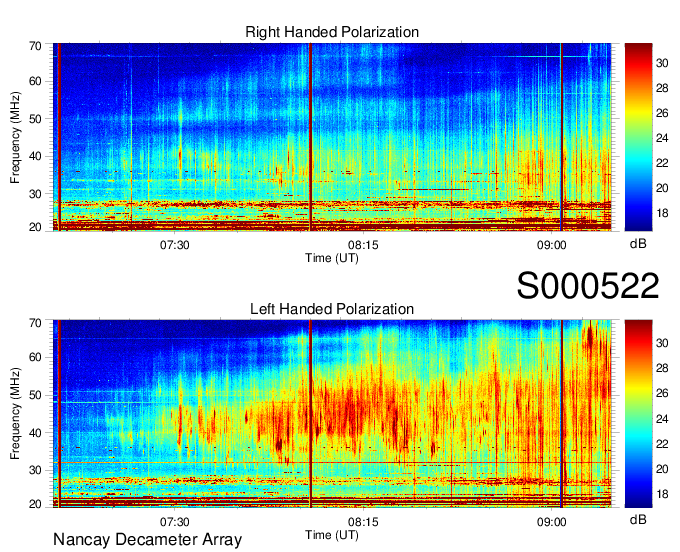The height and width of the screenshot is (552, 680).
Task: Click the top plot's dB color bar
Action: (638, 137)
